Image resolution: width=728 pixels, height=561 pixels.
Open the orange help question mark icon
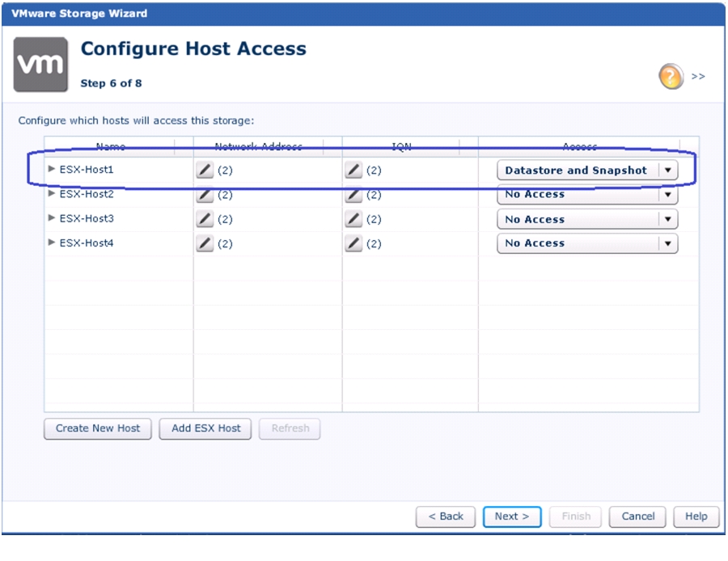click(x=671, y=76)
